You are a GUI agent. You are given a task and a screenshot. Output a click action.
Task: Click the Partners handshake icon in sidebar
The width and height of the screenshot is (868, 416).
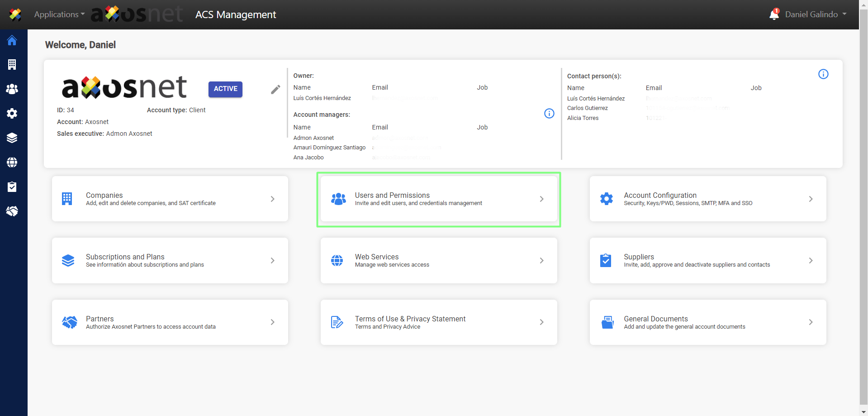click(12, 211)
